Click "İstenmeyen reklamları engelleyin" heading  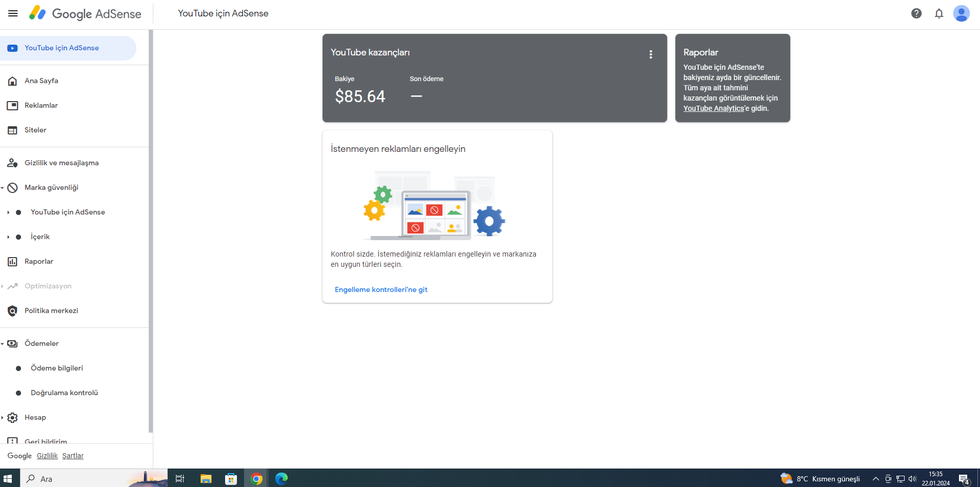click(398, 149)
